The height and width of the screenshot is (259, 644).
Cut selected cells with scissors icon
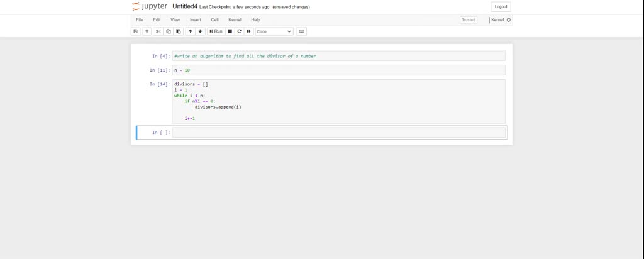158,31
